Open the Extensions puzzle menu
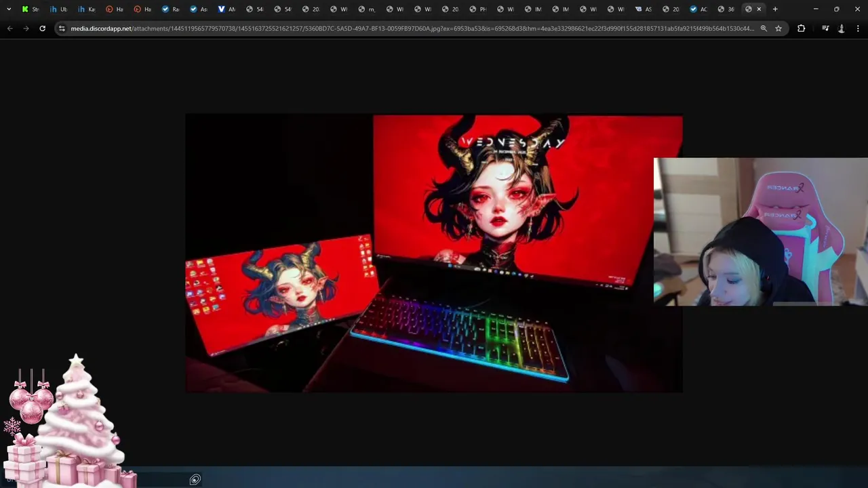 click(801, 28)
